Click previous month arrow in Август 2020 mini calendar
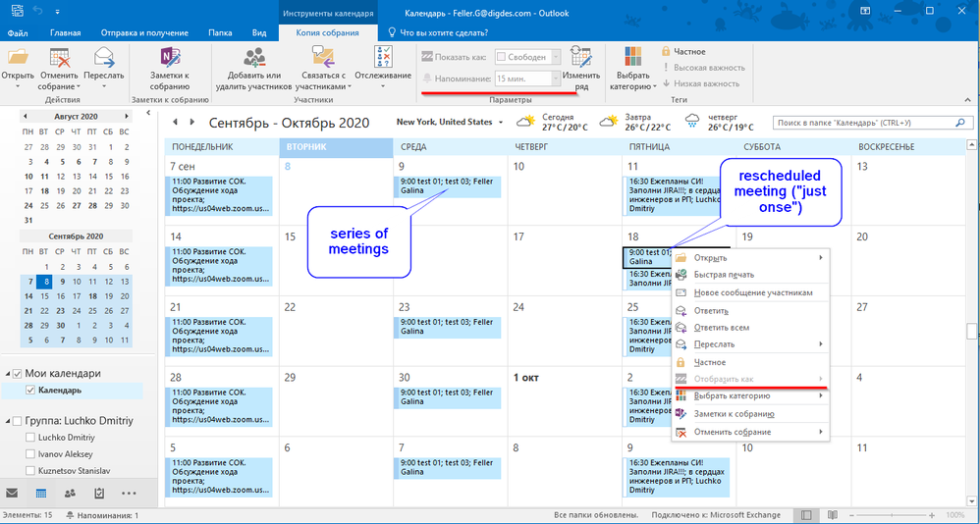Screen dimensions: 980x524 [x=25, y=116]
